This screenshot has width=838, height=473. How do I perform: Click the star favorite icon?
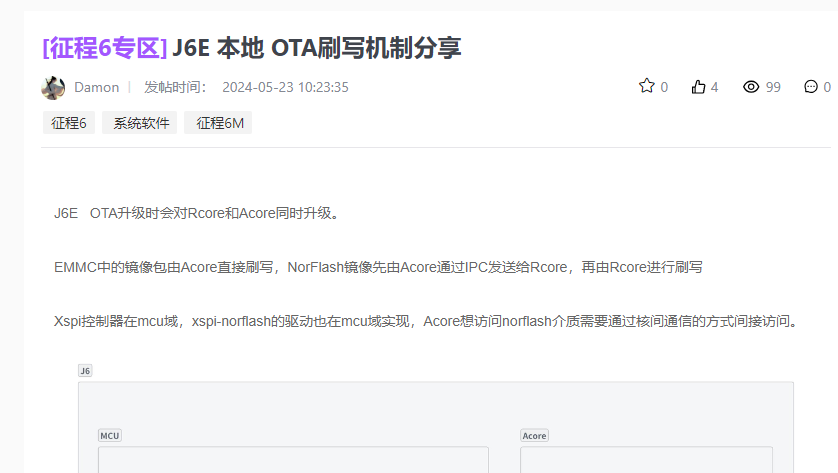[x=646, y=86]
